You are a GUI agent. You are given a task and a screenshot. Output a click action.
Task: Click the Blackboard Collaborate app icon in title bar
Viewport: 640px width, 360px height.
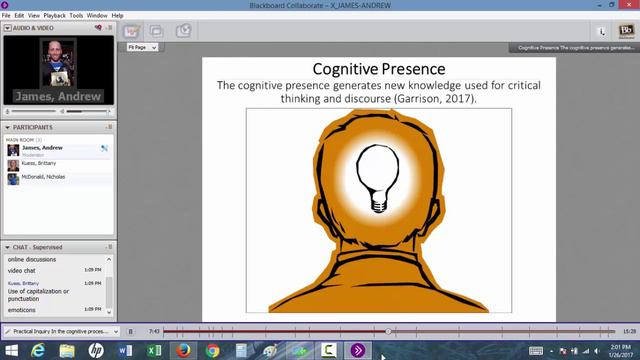tap(4, 5)
